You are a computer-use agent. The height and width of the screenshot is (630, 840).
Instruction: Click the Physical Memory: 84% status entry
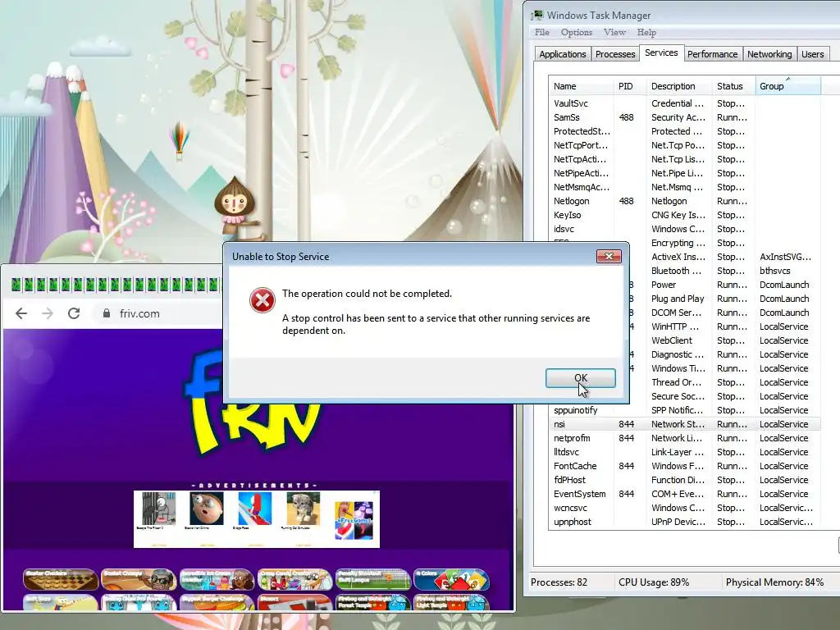click(x=774, y=582)
